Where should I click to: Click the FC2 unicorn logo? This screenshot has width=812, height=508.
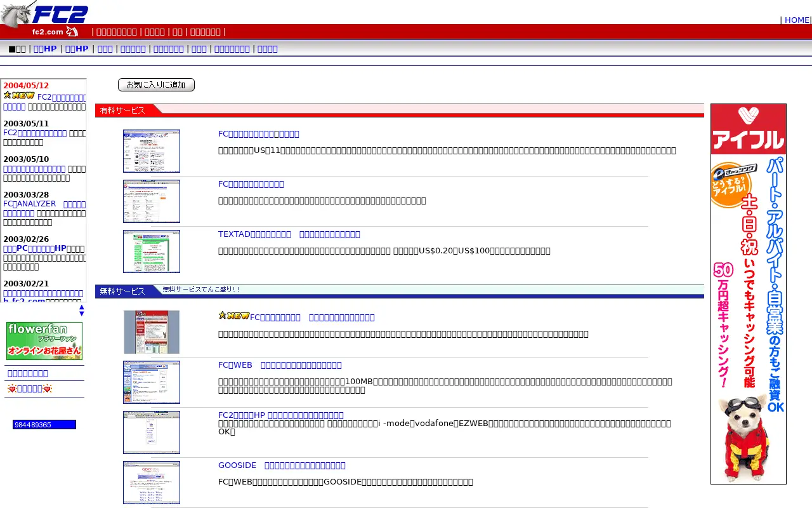[44, 13]
